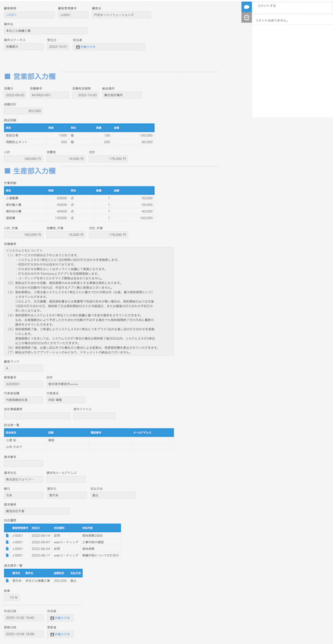The height and width of the screenshot is (644, 333).
Task: Click user avatar icon in 更新者 field
Action: point(51,634)
